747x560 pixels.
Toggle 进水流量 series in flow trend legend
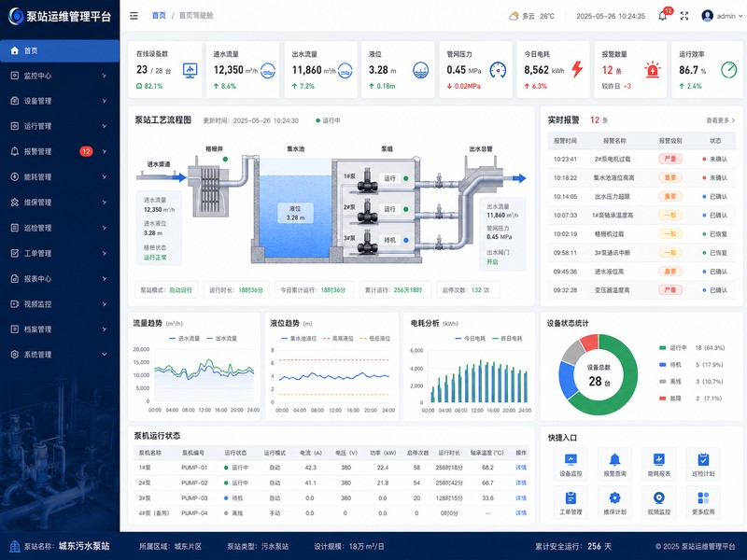click(x=184, y=338)
